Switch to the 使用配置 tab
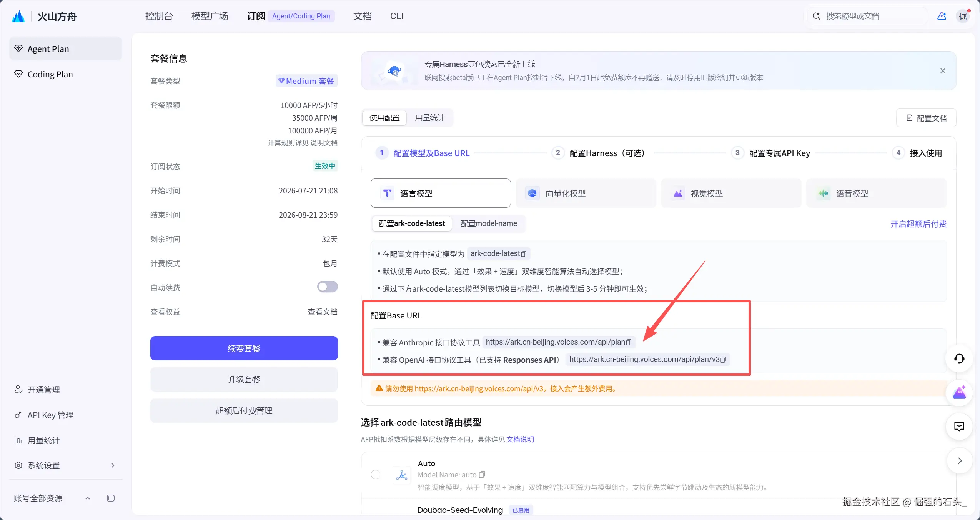The width and height of the screenshot is (980, 520). click(x=384, y=118)
